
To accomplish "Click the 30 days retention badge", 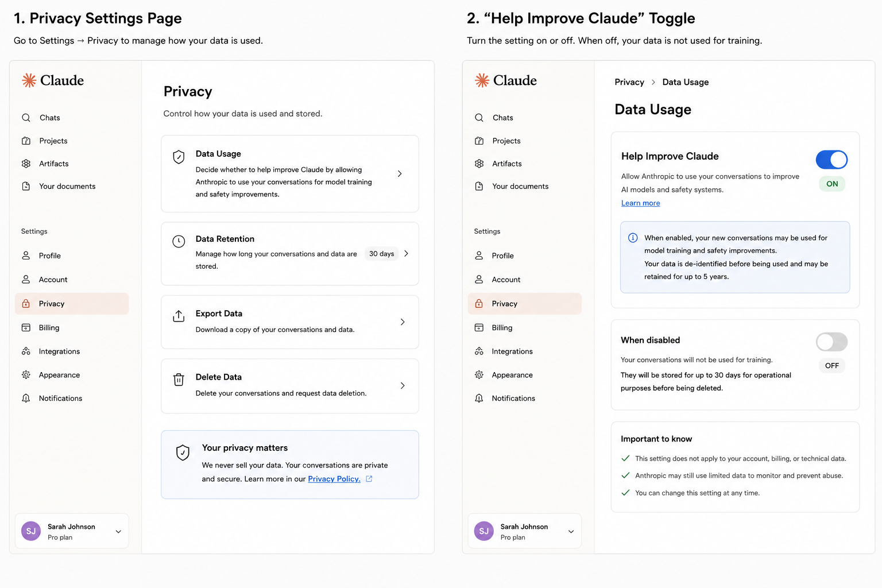I will pos(381,254).
